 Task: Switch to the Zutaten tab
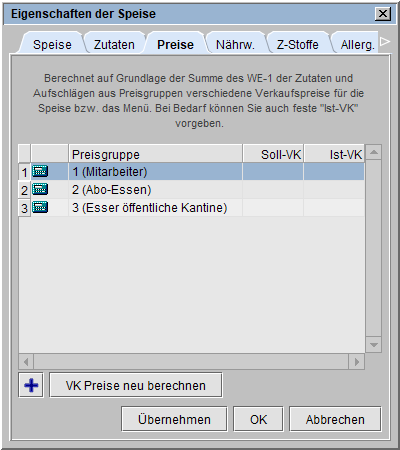[x=114, y=44]
